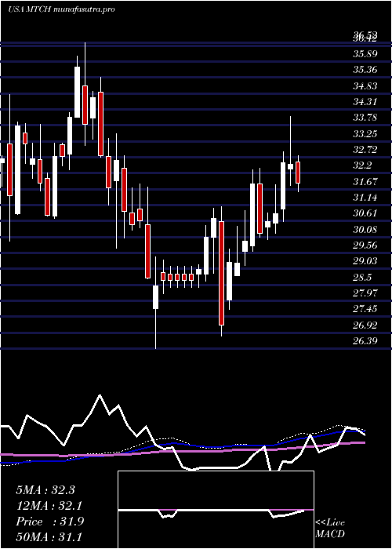392x549 pixels.
Task: Click the last red candlestick on the right
Action: pyautogui.click(x=298, y=173)
